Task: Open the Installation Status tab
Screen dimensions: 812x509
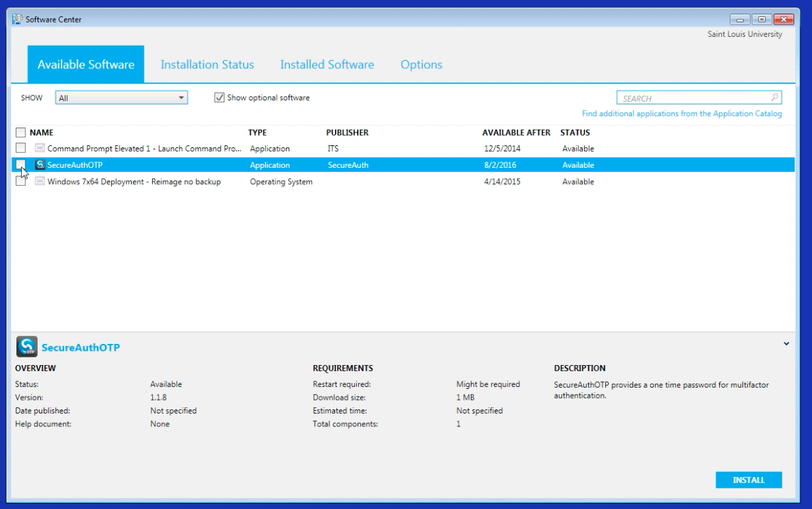Action: pos(207,64)
